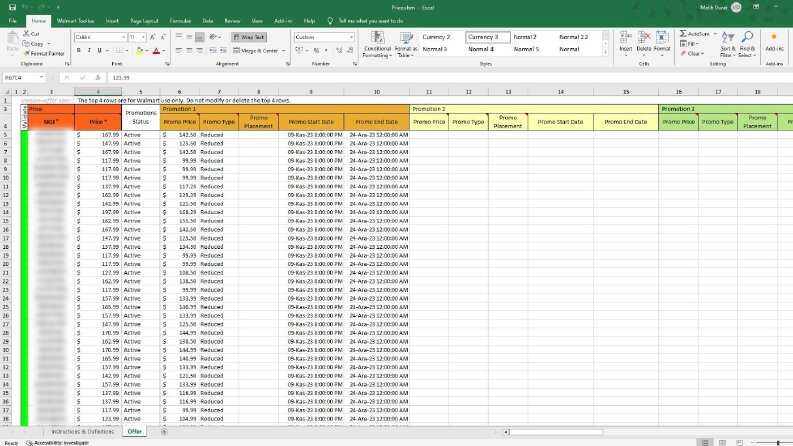
Task: Open the Sort & Filter menu
Action: (728, 44)
